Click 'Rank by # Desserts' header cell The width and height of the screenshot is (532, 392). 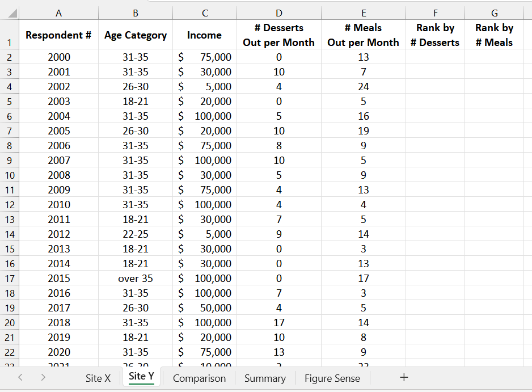(x=436, y=35)
